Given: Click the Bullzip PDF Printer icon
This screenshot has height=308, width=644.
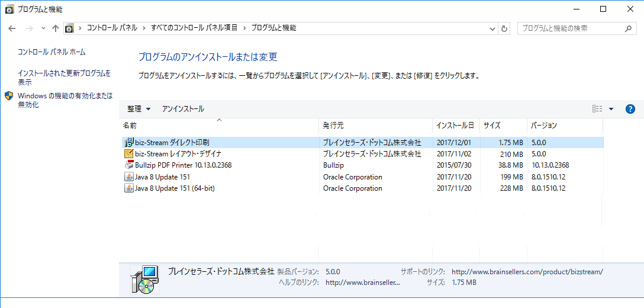Looking at the screenshot, I should pyautogui.click(x=129, y=165).
